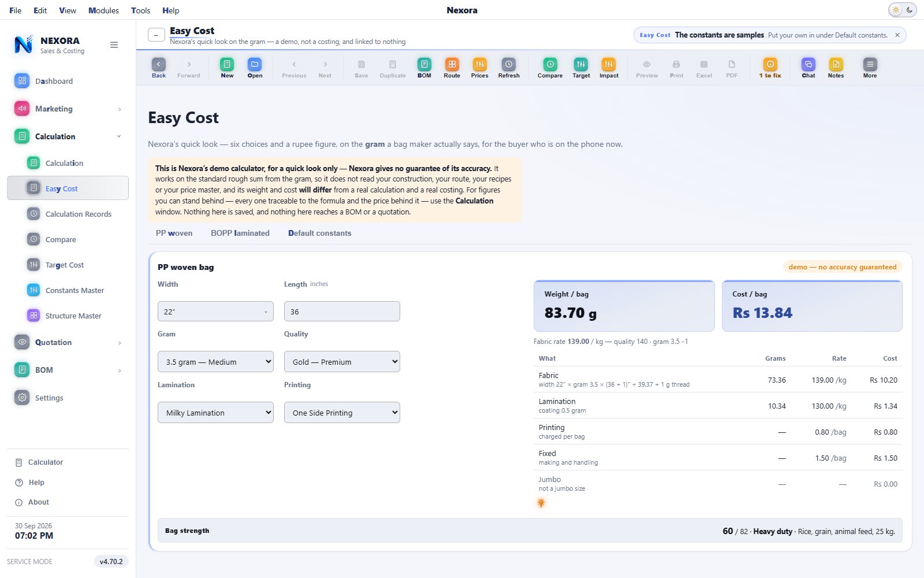Switch to the Default constants tab
The height and width of the screenshot is (578, 924).
point(319,233)
